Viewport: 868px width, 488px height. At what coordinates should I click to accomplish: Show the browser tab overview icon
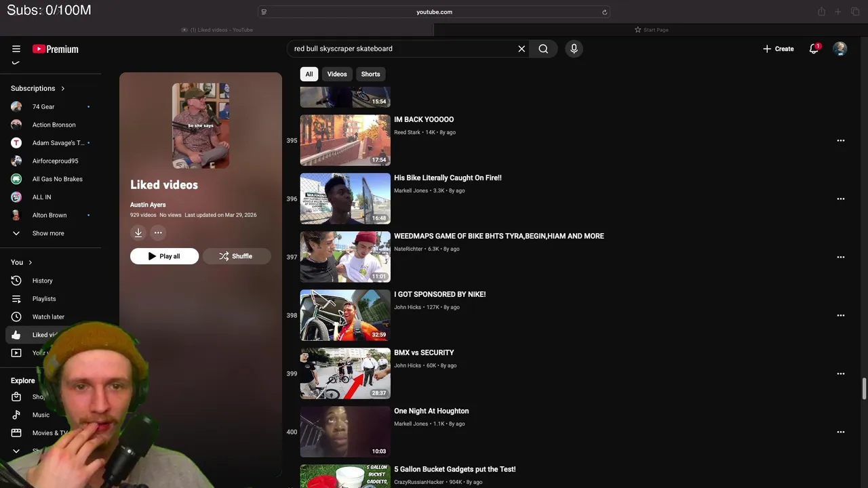click(x=855, y=12)
